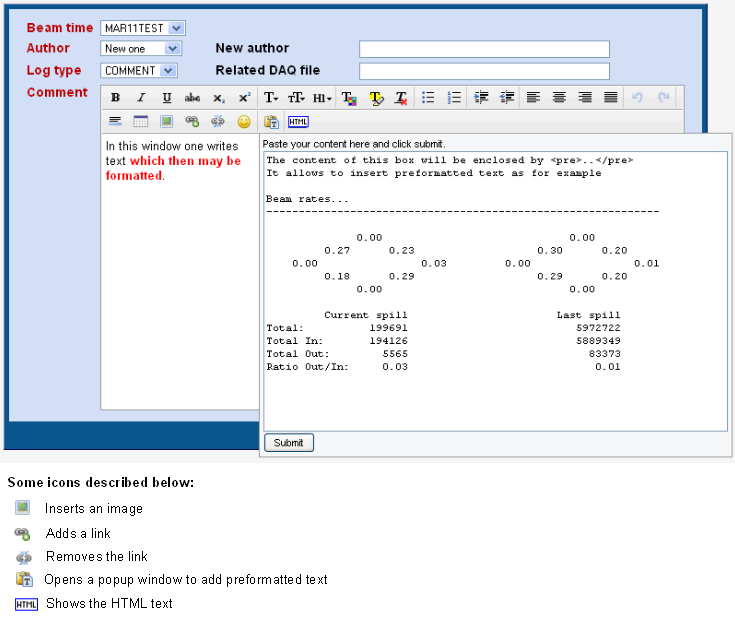The image size is (735, 620).
Task: Open the preformatted text popup icon
Action: tap(271, 122)
